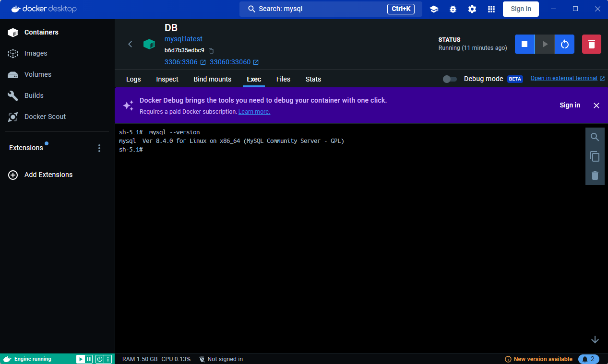Switch to the Bind mounts tab
The width and height of the screenshot is (608, 364).
213,79
